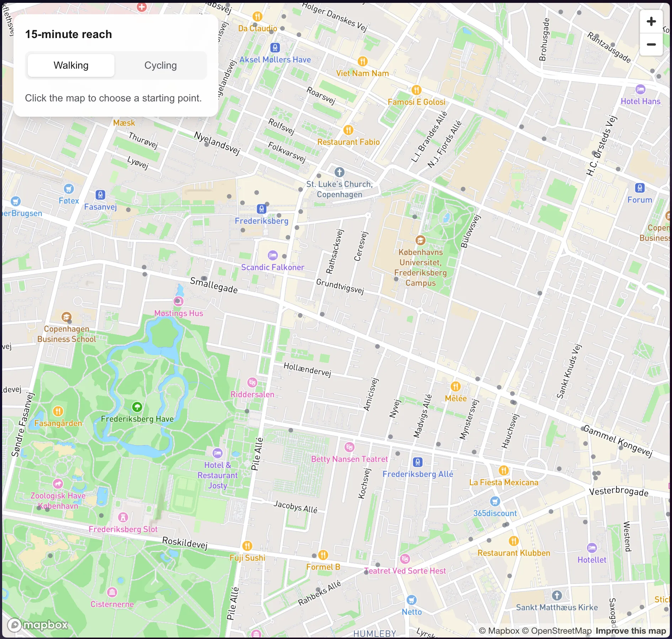This screenshot has height=639, width=672.
Task: Click the Vesterbrogade street label
Action: [x=619, y=491]
